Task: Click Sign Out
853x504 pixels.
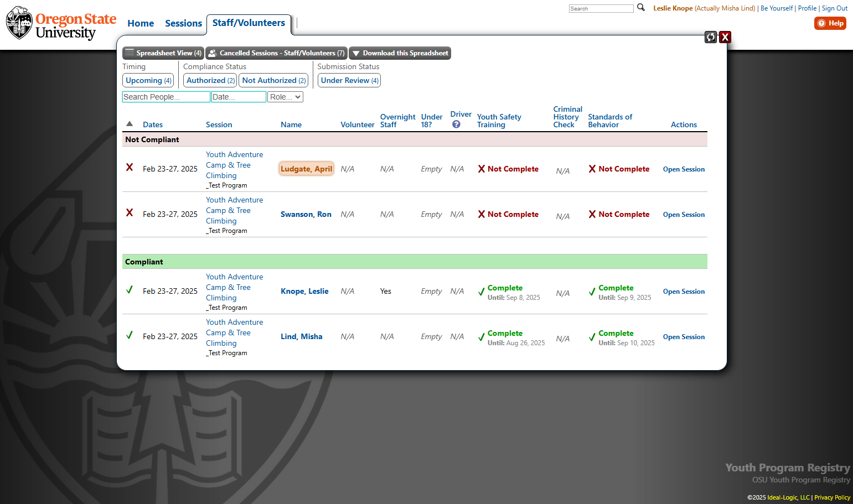Action: pyautogui.click(x=835, y=8)
